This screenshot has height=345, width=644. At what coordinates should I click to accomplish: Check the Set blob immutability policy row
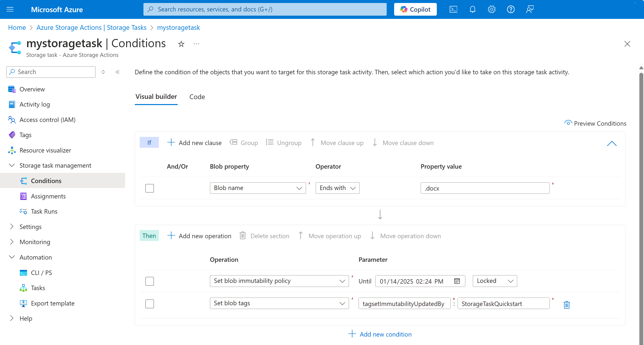(149, 281)
